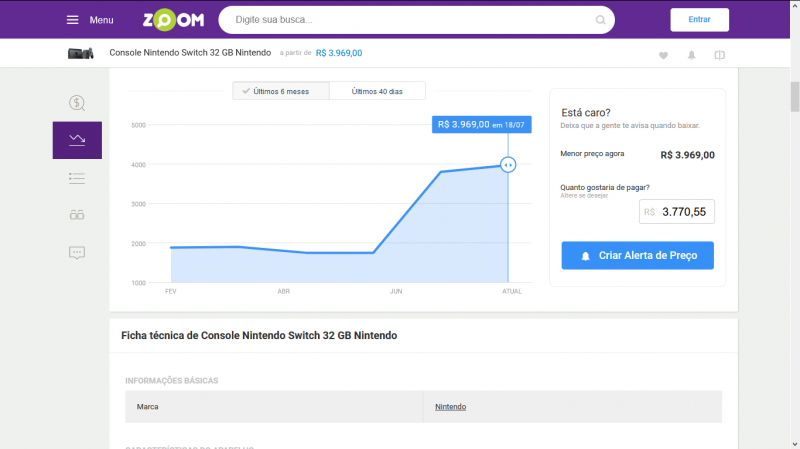
Task: Click the Menu text label
Action: point(102,20)
